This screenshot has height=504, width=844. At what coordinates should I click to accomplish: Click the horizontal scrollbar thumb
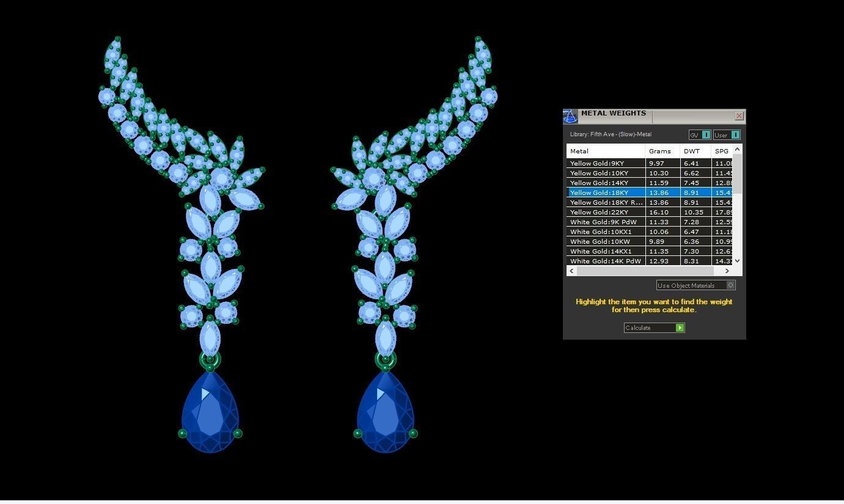645,271
